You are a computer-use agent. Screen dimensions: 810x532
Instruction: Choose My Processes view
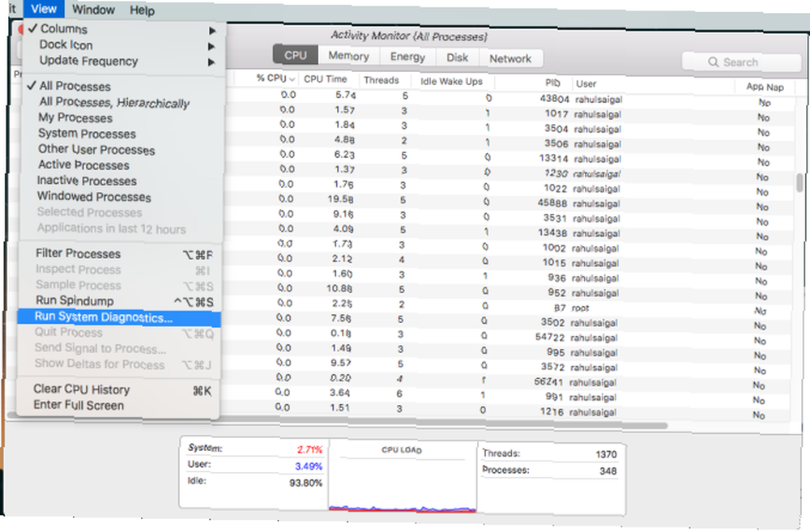tap(122, 117)
